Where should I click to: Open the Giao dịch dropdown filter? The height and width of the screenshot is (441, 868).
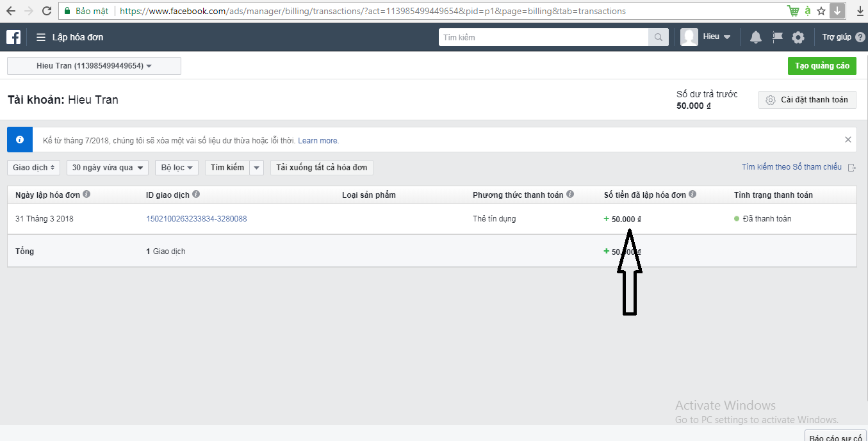pos(34,168)
